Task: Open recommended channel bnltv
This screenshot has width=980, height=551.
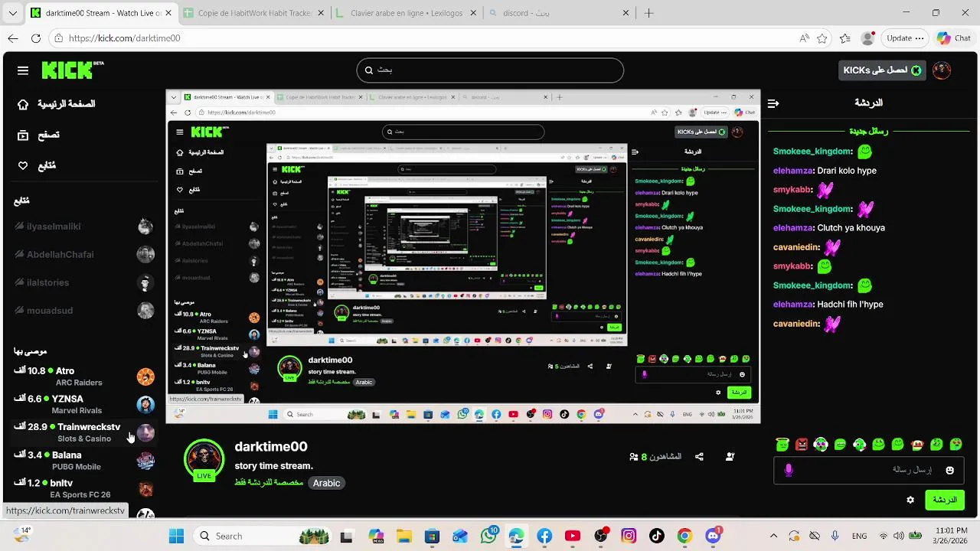Action: click(x=84, y=488)
